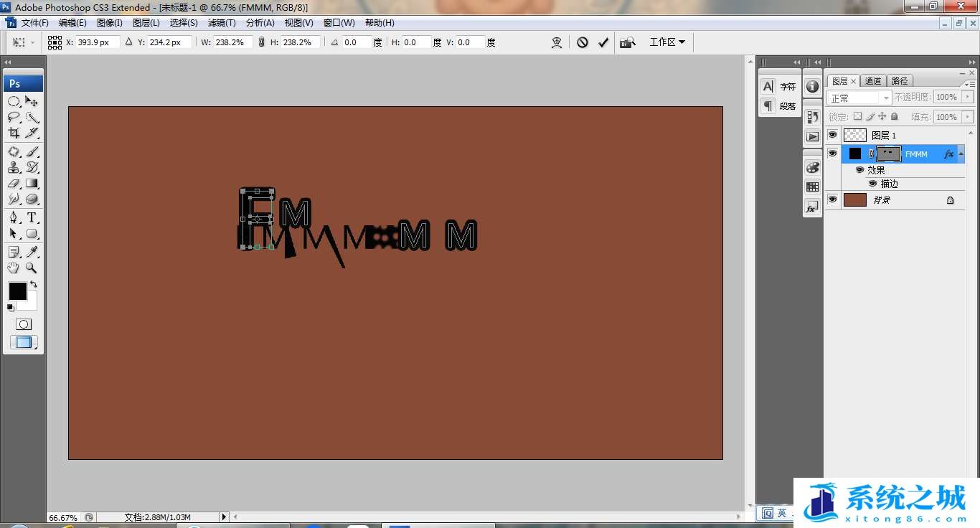The height and width of the screenshot is (528, 980).
Task: Toggle visibility of the 背景 layer
Action: click(832, 199)
